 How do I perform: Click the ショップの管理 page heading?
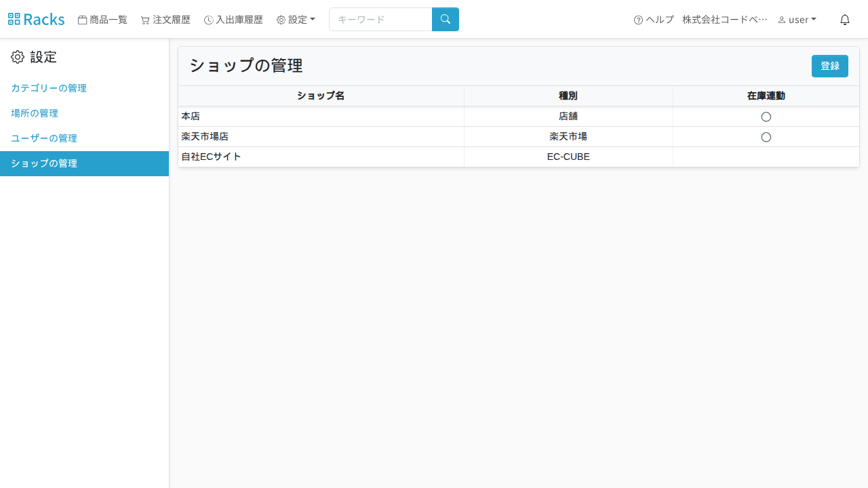pyautogui.click(x=245, y=66)
